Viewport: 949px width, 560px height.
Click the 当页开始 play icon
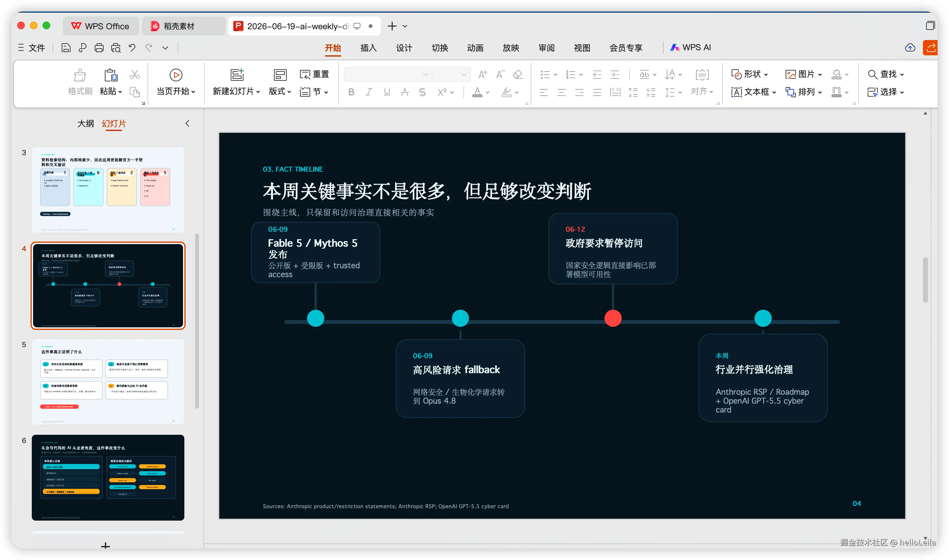point(176,75)
